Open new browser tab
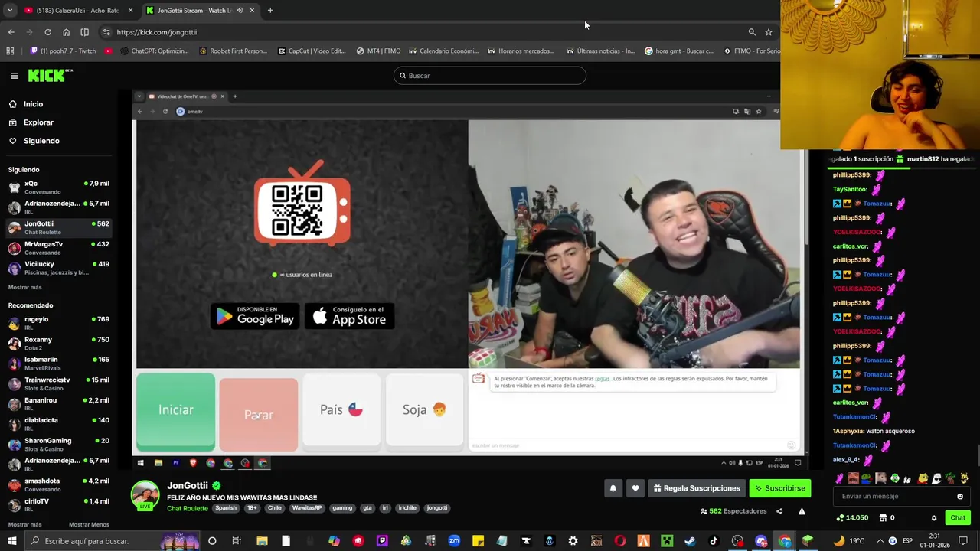 pyautogui.click(x=270, y=11)
